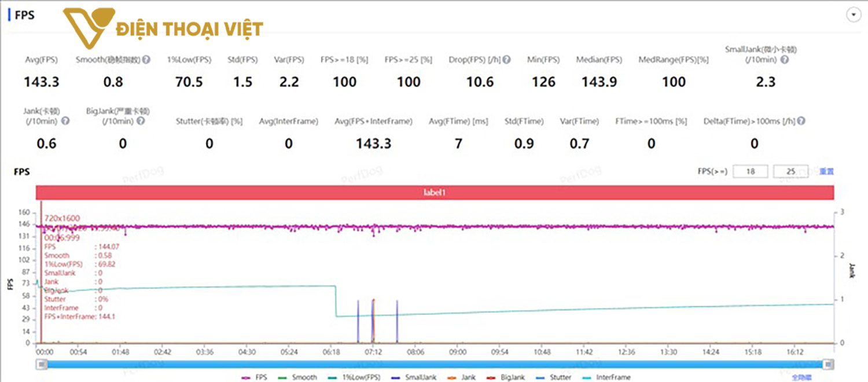
Task: Click the FPS threshold field showing 25
Action: pyautogui.click(x=790, y=171)
